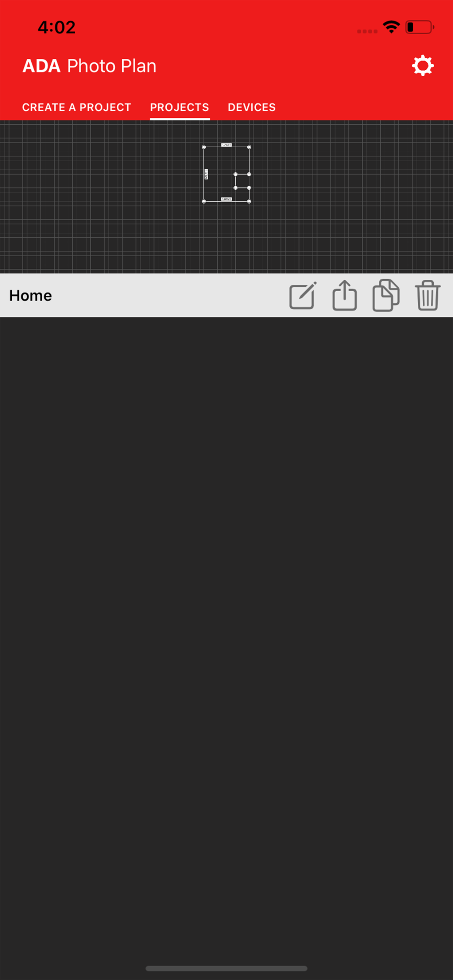
Task: Tap the home indicator bar at the bottom
Action: 226,968
